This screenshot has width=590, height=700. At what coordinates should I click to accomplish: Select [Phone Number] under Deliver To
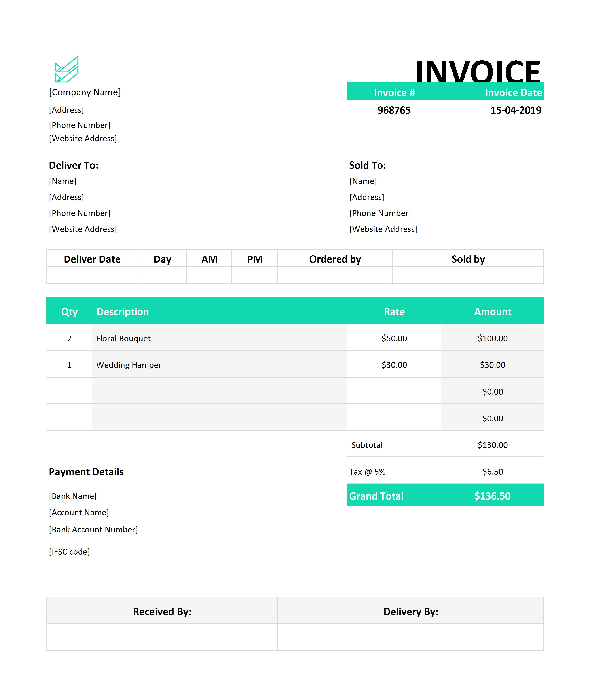click(x=80, y=213)
